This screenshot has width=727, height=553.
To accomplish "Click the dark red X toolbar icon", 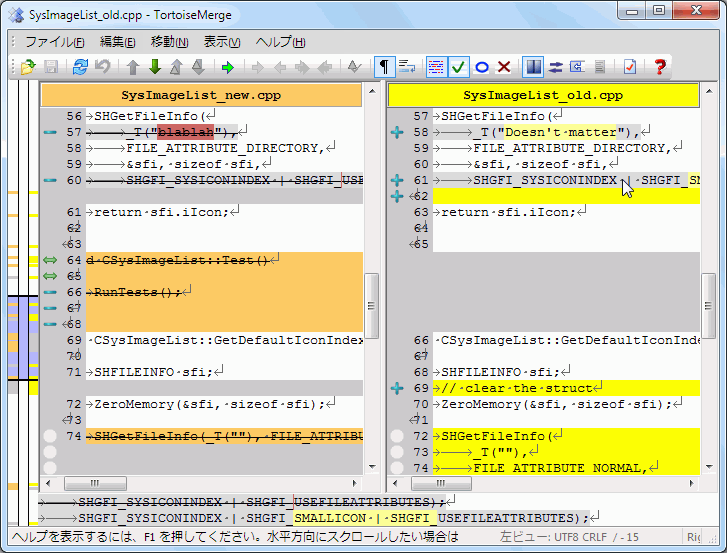I will point(504,67).
